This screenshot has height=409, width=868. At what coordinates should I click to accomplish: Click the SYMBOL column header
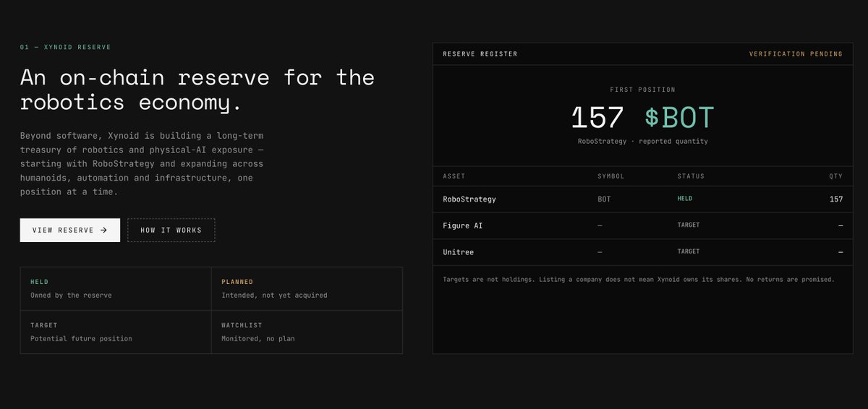tap(610, 176)
